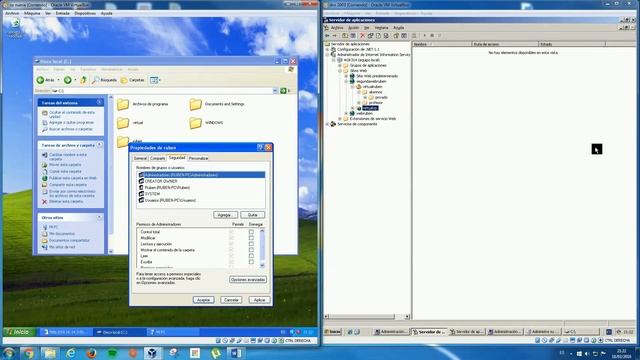Select CREATOR OWNER in the users list
The width and height of the screenshot is (640, 360).
[161, 181]
